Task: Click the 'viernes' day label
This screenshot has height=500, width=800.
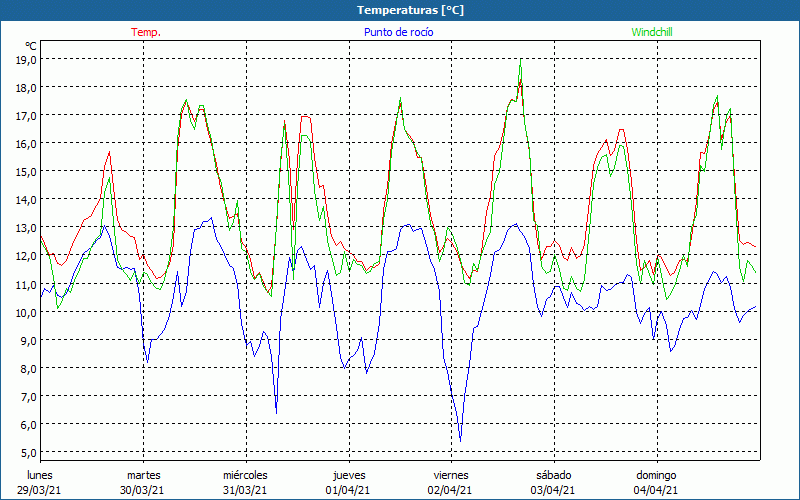Action: (451, 476)
